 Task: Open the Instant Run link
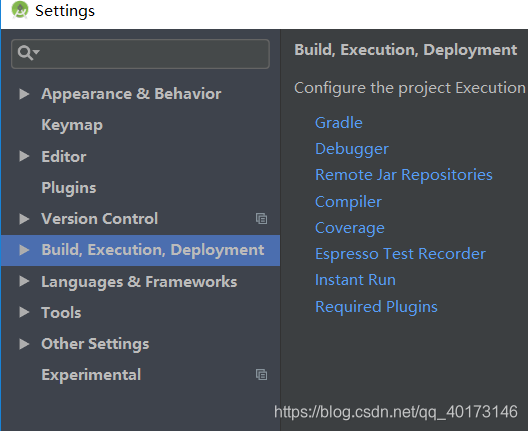355,280
